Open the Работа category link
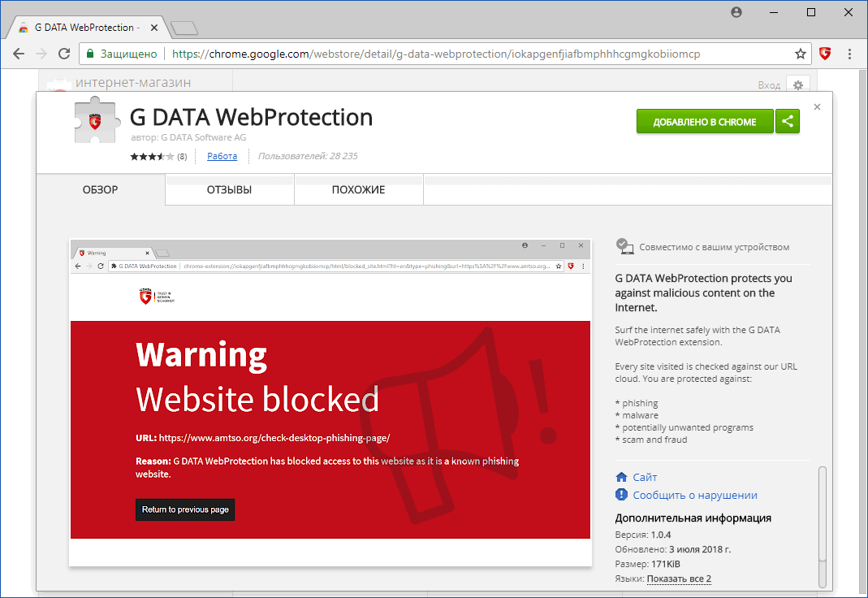Viewport: 868px width, 598px height. [x=222, y=156]
